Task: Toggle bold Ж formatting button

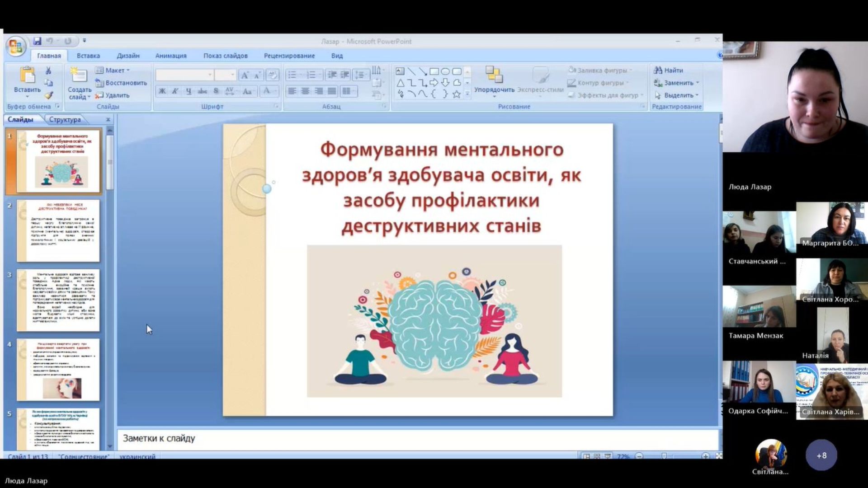Action: pos(162,91)
